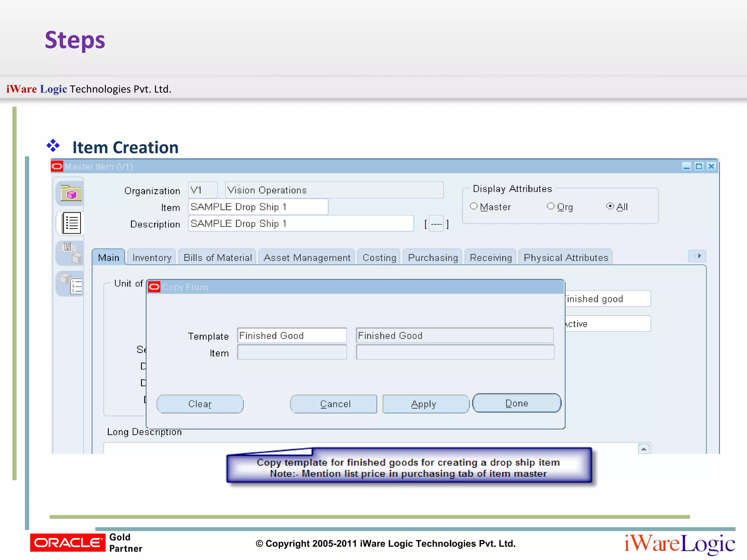
Task: Close the Master Item window
Action: pos(711,167)
